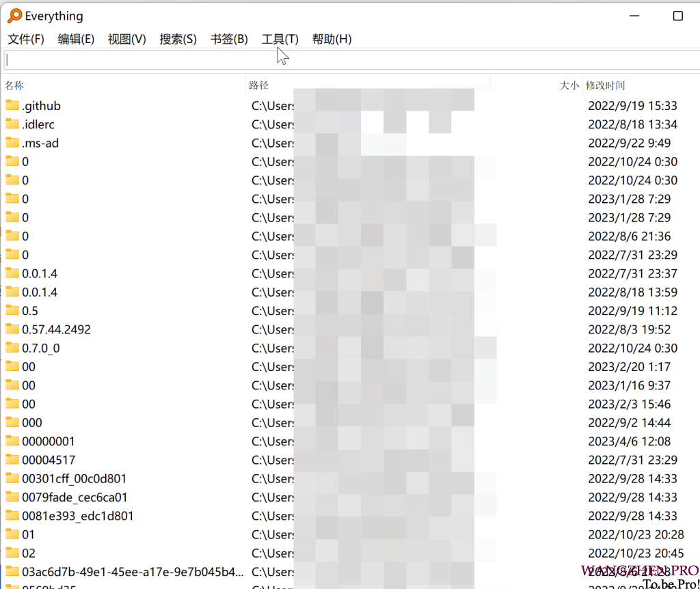Select the .idlerc folder icon
Viewport: 700px width, 589px height.
(12, 124)
